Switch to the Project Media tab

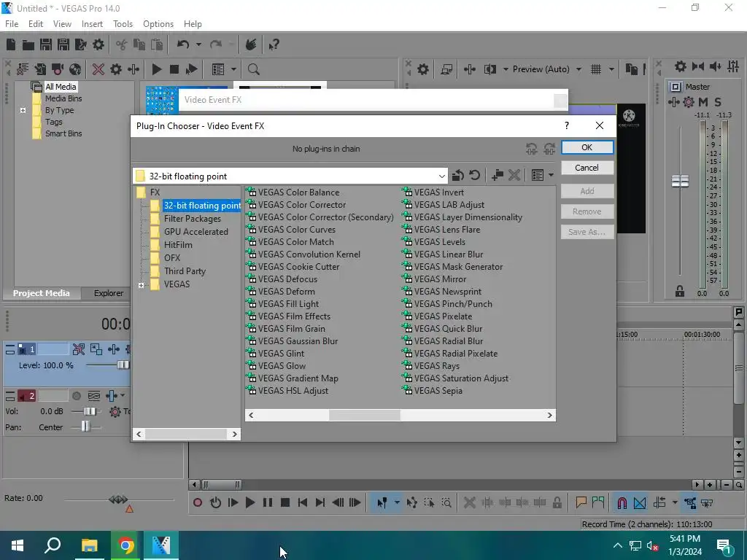pyautogui.click(x=41, y=293)
